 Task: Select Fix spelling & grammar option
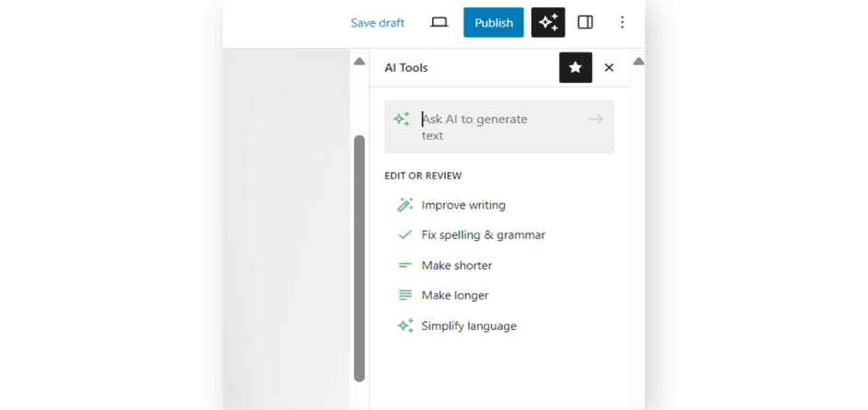point(483,235)
